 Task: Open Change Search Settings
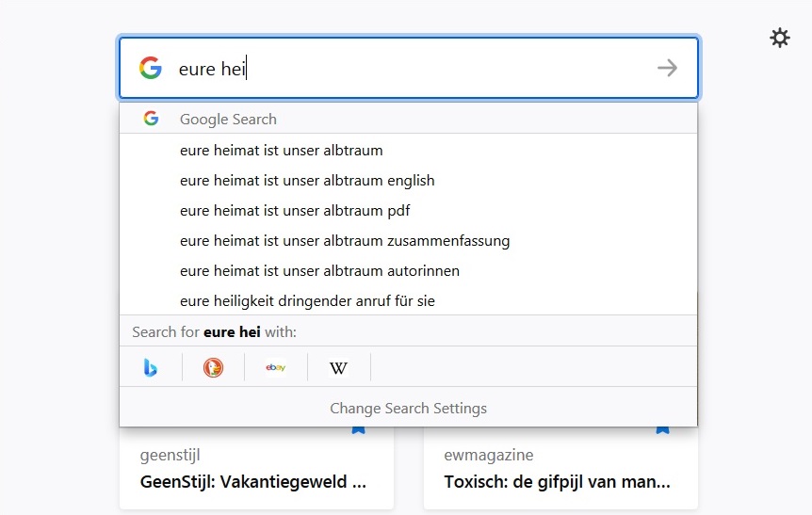pyautogui.click(x=408, y=409)
